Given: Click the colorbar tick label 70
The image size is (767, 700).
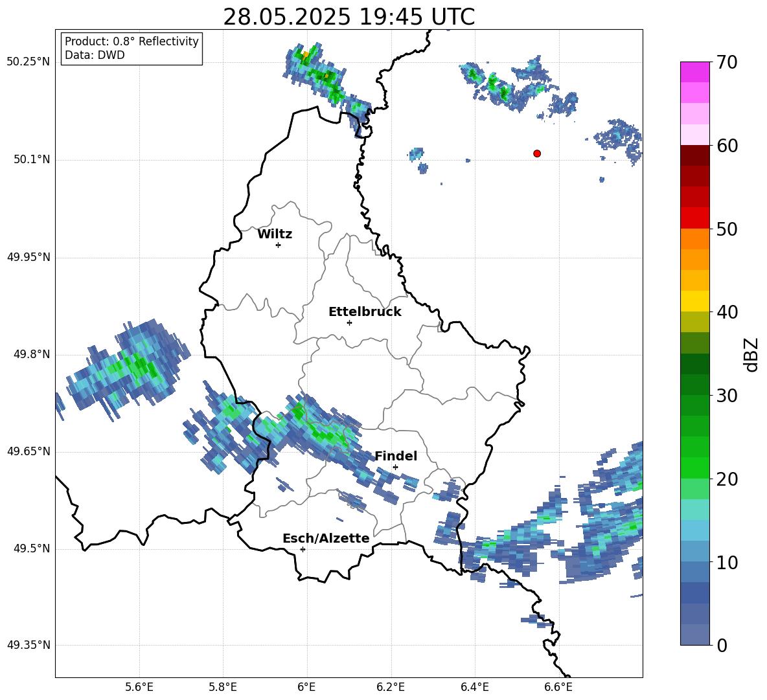Looking at the screenshot, I should click(x=727, y=63).
